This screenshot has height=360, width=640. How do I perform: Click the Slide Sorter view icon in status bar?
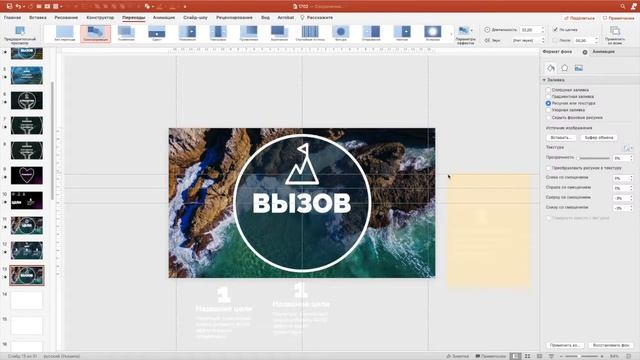[527, 356]
